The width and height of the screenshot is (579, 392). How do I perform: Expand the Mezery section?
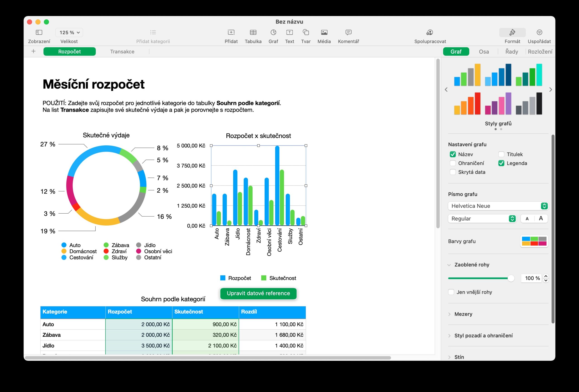[x=463, y=314]
